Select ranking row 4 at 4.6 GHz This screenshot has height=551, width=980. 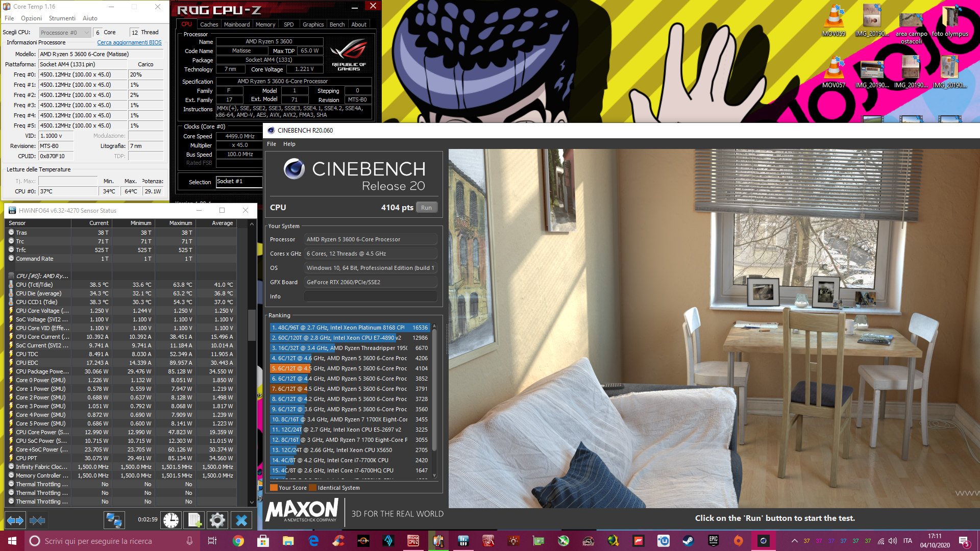point(350,358)
